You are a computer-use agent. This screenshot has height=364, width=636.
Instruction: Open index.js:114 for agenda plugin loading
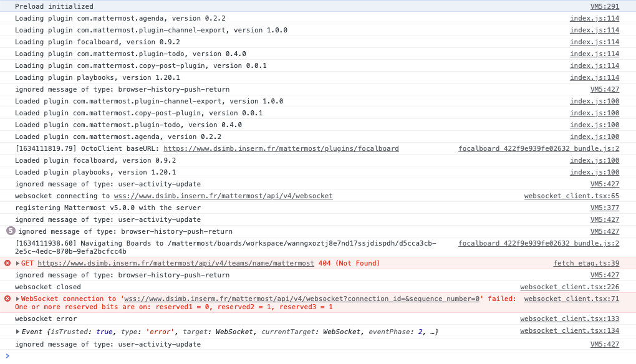pos(594,18)
